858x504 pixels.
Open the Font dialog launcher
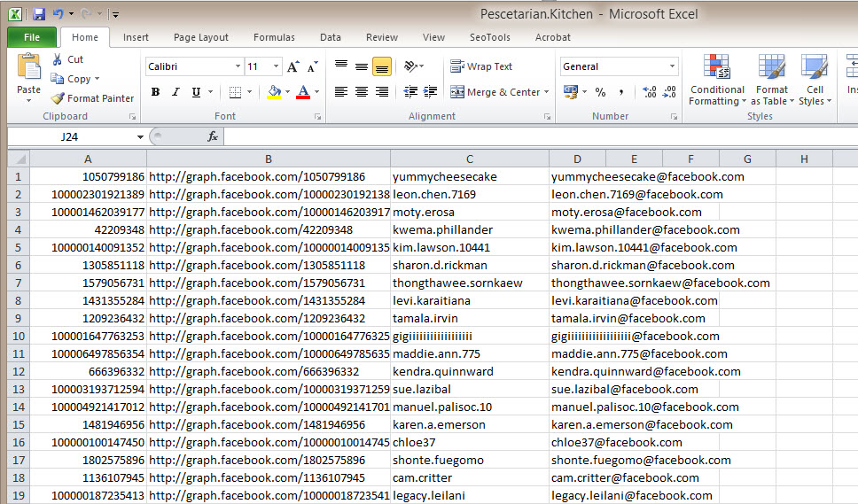317,116
